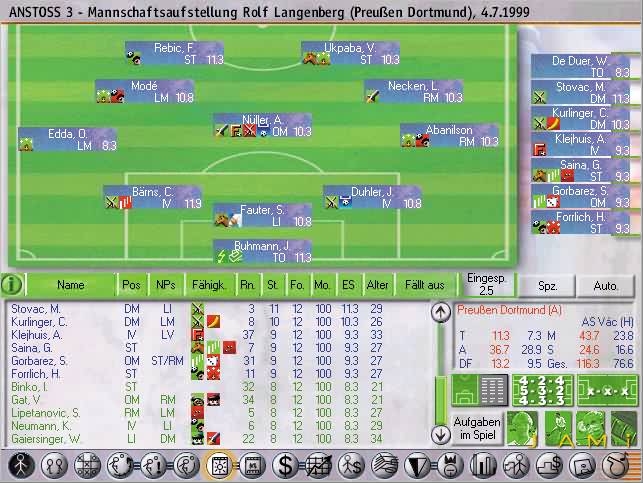Sort the list by NPs column

(166, 285)
